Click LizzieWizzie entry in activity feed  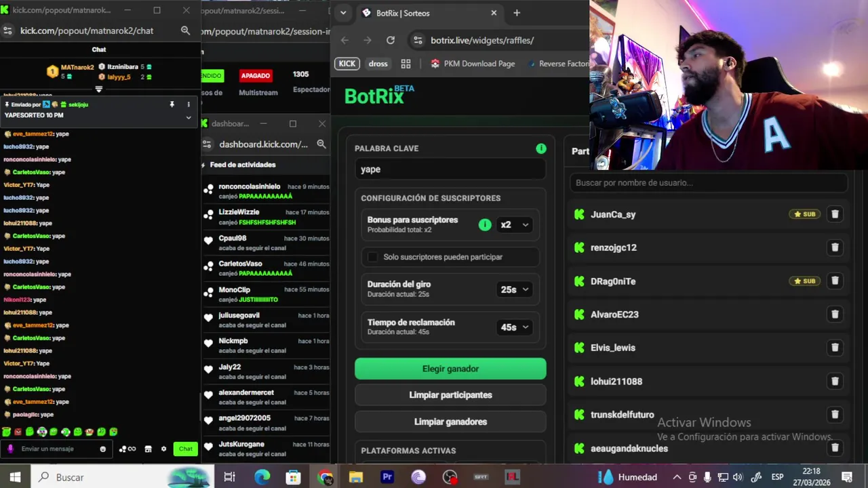tap(266, 217)
